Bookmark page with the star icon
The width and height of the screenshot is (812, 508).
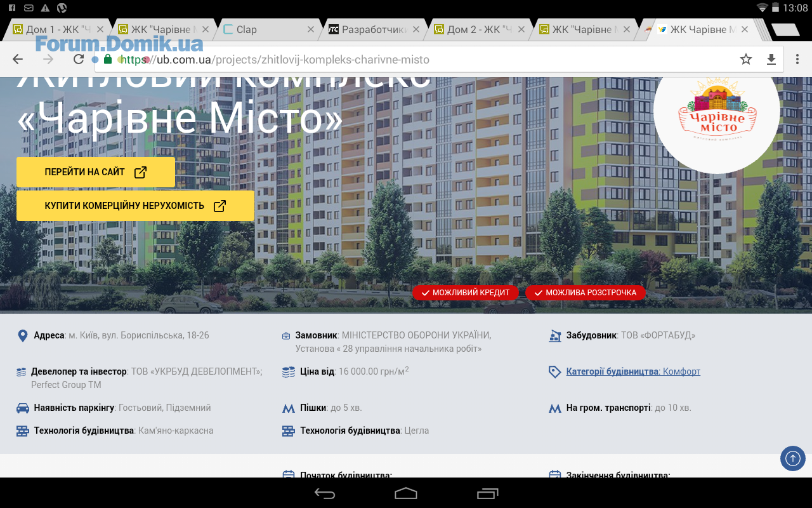coord(745,59)
